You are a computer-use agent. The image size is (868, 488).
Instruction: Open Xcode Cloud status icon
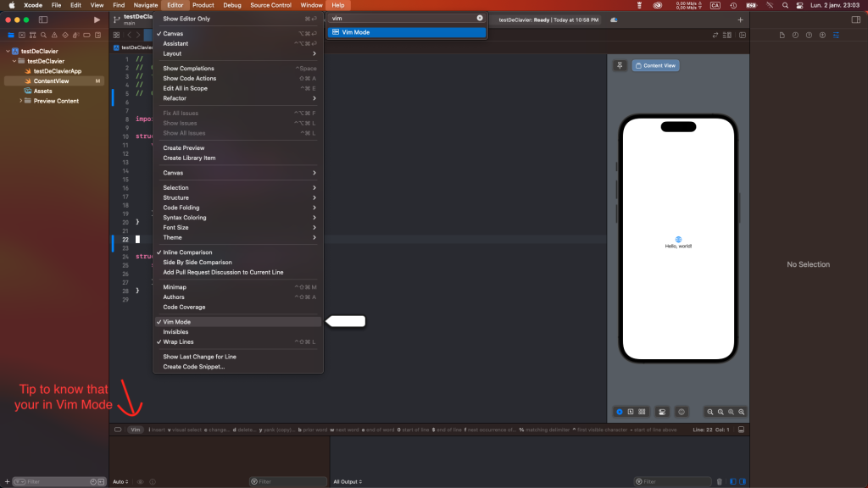614,20
